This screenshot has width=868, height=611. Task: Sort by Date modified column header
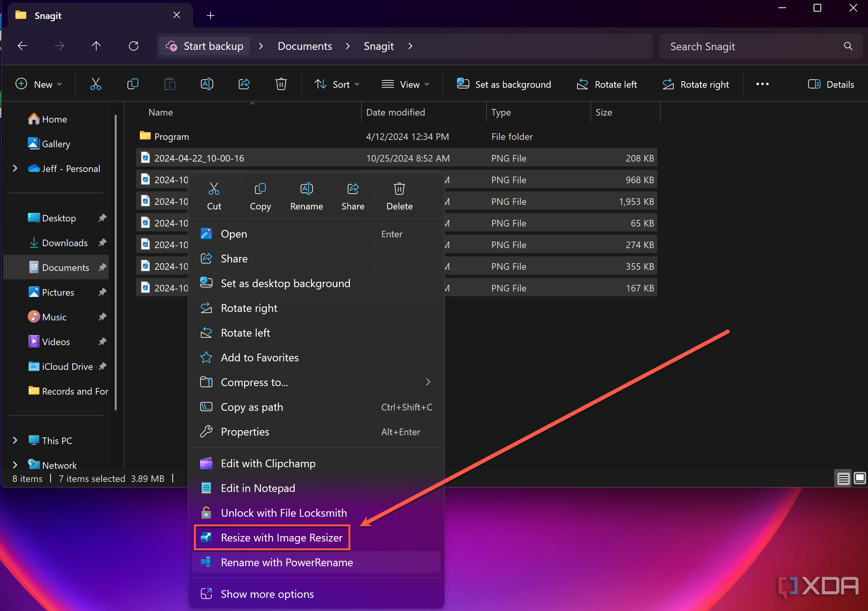(x=424, y=112)
